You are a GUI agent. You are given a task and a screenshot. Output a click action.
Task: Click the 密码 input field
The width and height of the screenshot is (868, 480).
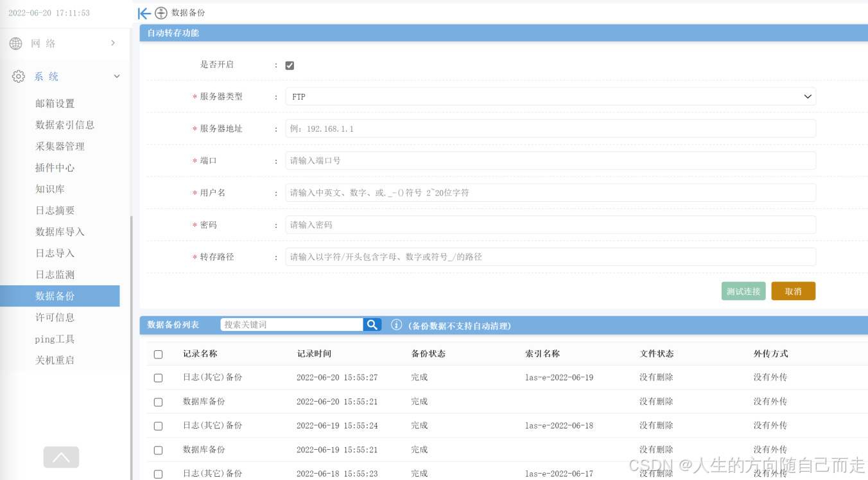pyautogui.click(x=550, y=225)
